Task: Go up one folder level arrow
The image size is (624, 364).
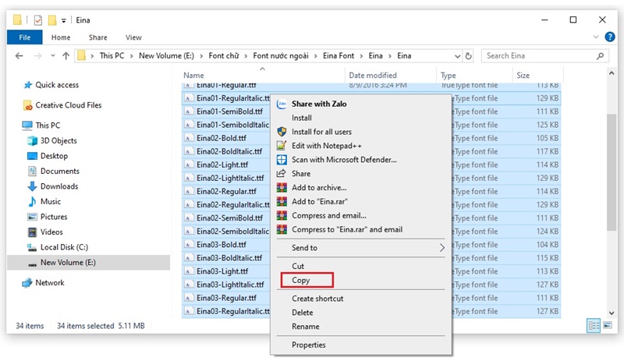Action: click(66, 56)
